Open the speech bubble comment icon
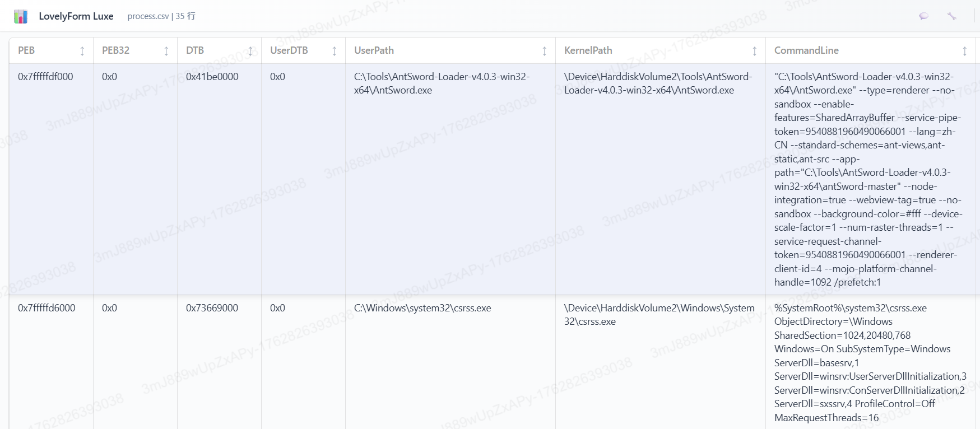This screenshot has height=429, width=980. point(923,16)
